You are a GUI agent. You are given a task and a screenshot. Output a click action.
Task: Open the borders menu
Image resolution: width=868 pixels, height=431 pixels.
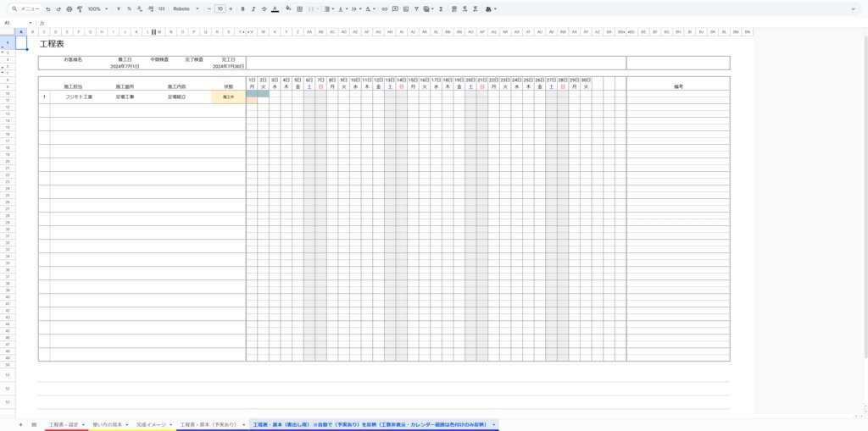point(299,9)
